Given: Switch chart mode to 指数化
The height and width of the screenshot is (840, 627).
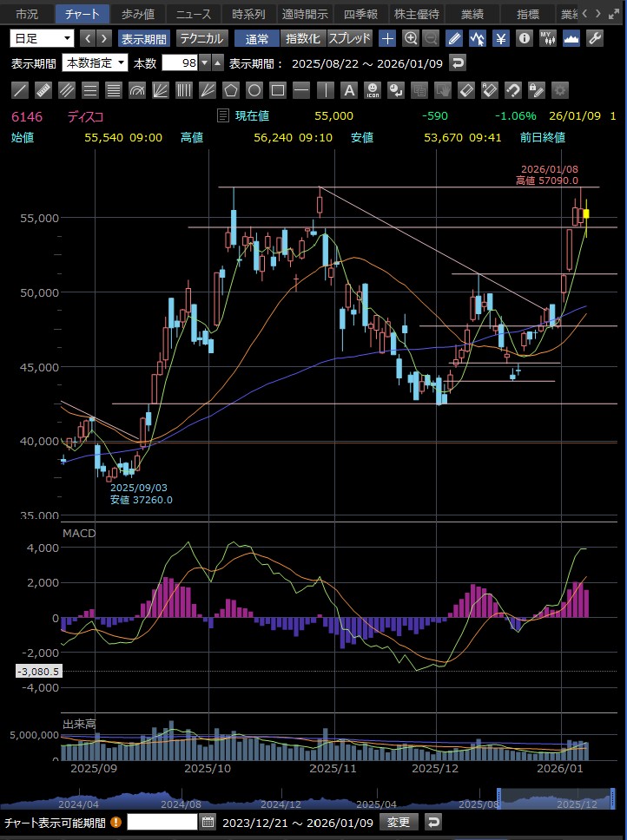Looking at the screenshot, I should [x=303, y=38].
